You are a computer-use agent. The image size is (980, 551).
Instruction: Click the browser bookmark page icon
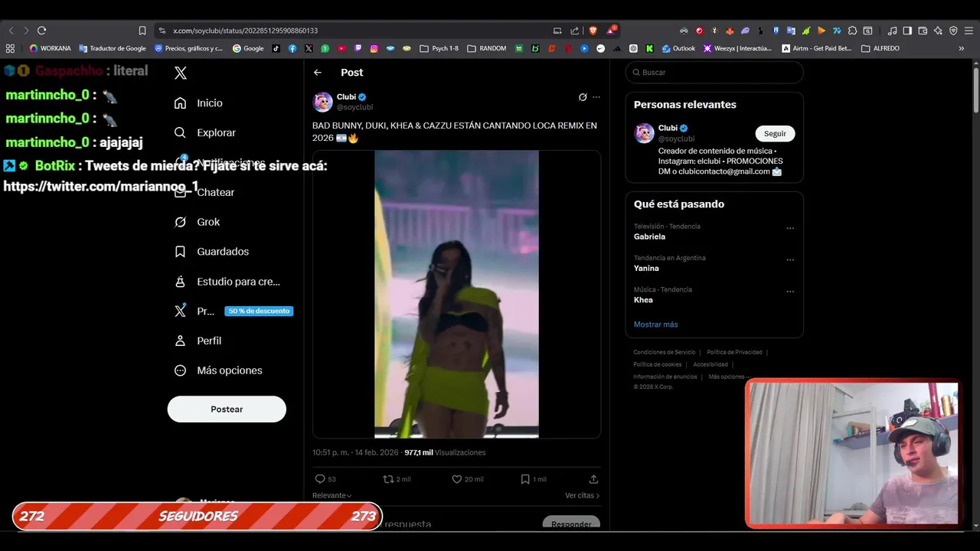[142, 31]
